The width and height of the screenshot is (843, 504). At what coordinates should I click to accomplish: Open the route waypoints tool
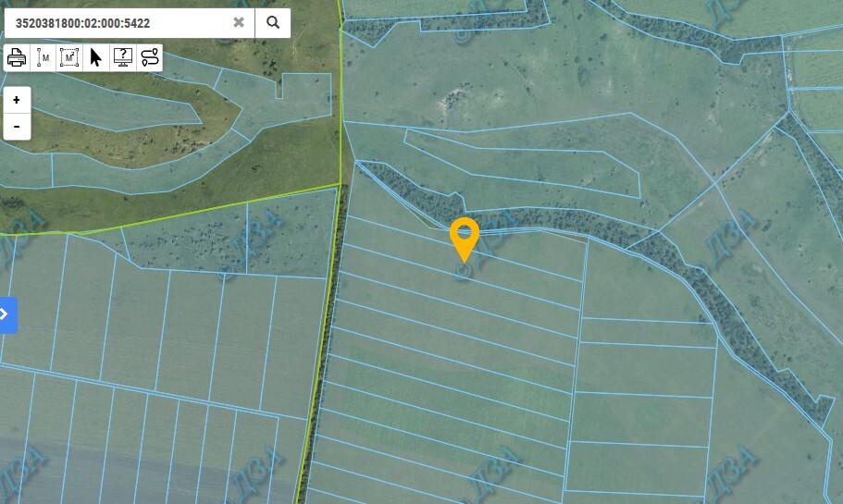point(150,57)
